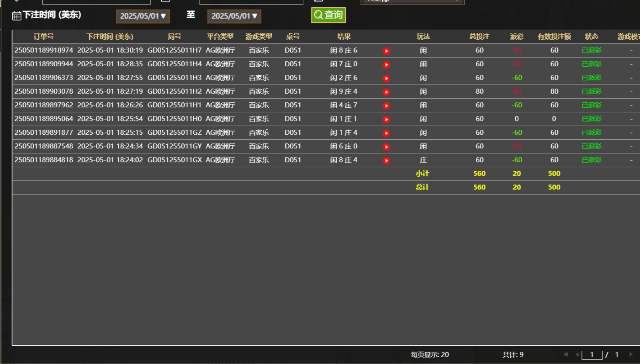Select order number 250501189918974

click(44, 50)
